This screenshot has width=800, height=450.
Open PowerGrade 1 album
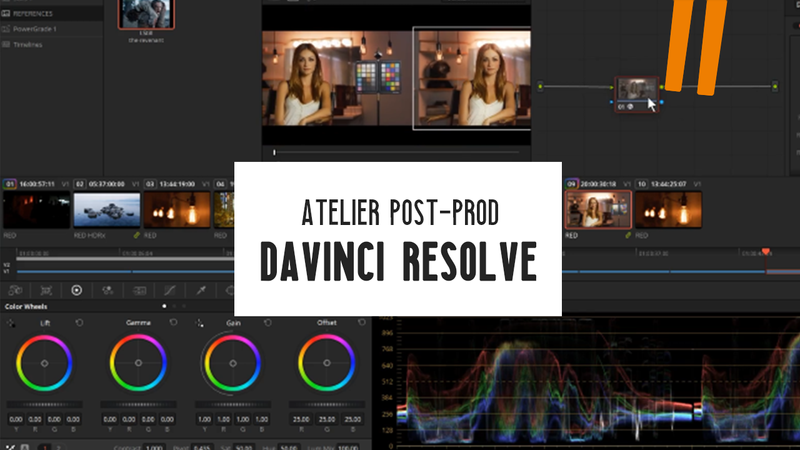52,29
